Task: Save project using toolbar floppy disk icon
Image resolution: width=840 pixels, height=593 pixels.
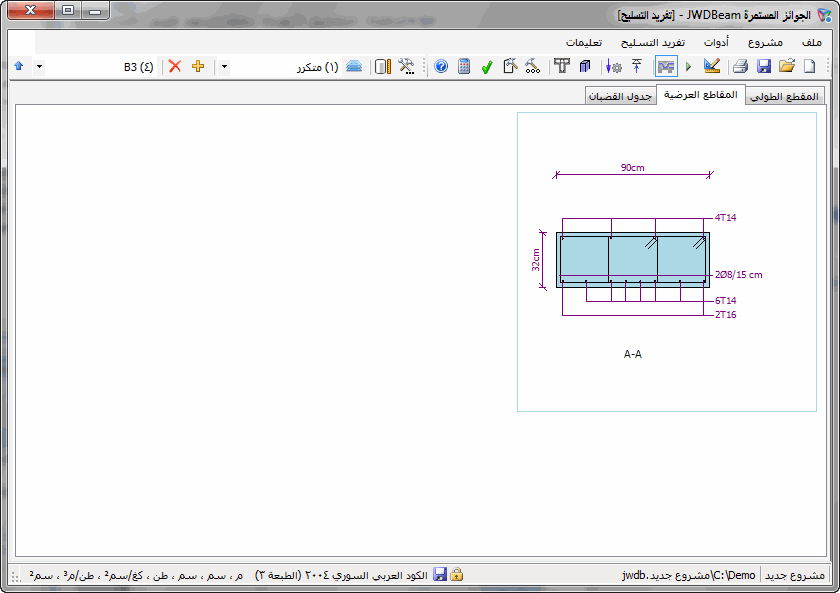Action: (x=764, y=67)
